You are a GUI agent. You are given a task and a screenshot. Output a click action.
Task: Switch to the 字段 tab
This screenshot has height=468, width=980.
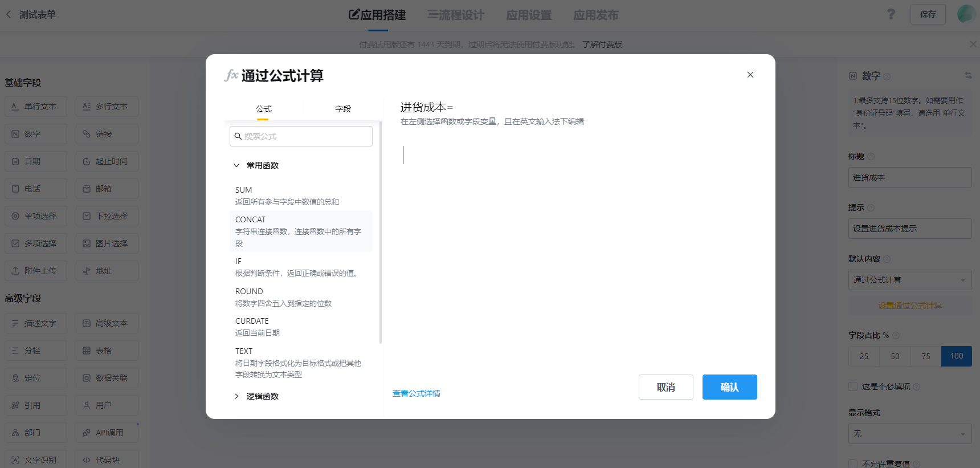point(343,109)
